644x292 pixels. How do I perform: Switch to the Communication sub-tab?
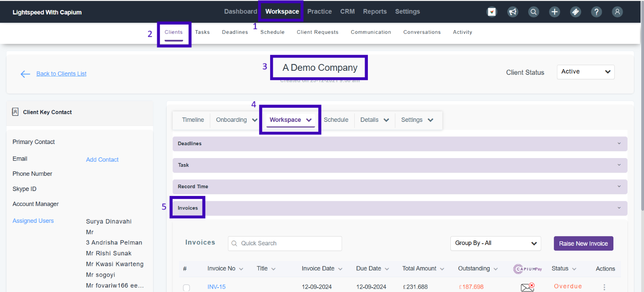(371, 32)
